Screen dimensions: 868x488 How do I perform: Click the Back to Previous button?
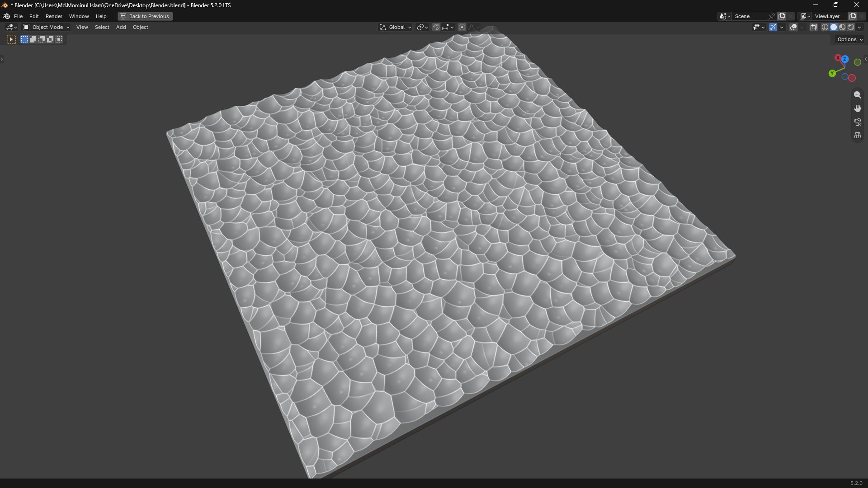[x=145, y=16]
